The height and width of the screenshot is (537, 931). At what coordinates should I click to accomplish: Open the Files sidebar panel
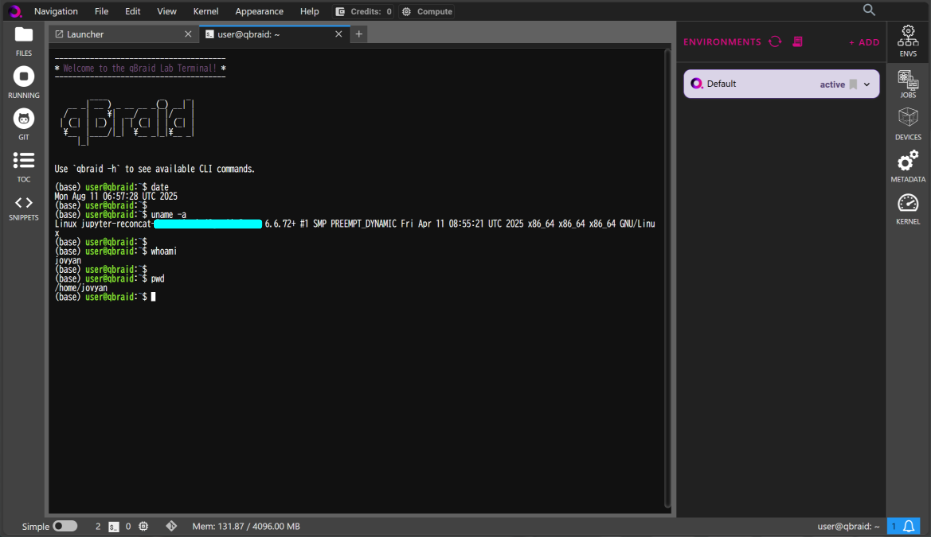24,40
